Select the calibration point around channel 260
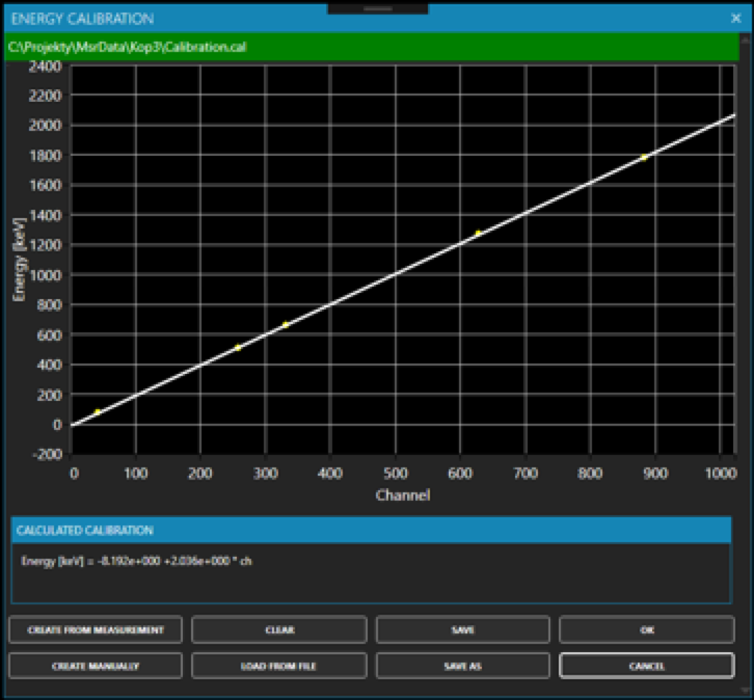Viewport: 754px width, 700px height. tap(238, 347)
